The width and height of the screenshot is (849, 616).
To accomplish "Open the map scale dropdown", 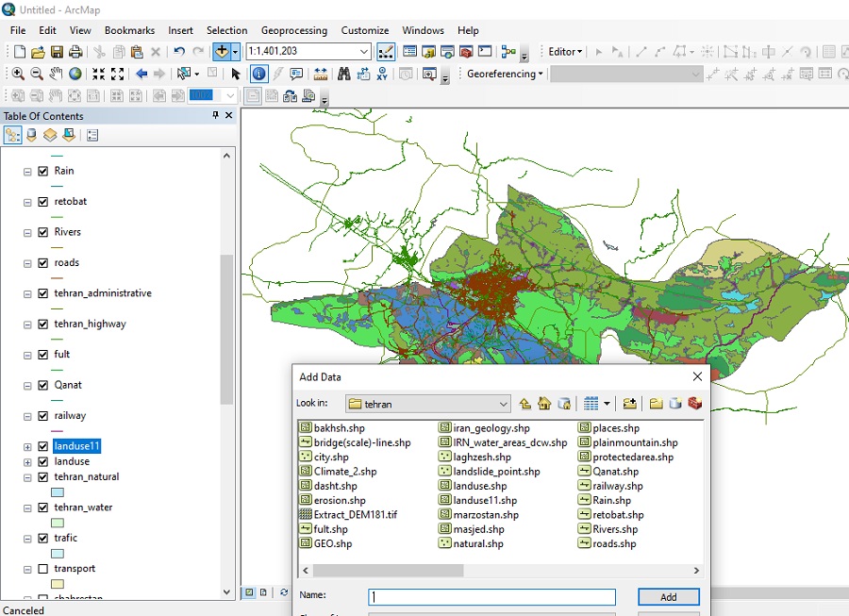I will click(x=364, y=52).
